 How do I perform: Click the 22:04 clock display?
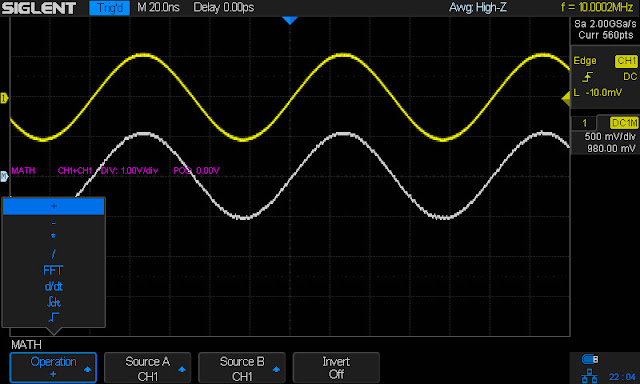tap(622, 376)
